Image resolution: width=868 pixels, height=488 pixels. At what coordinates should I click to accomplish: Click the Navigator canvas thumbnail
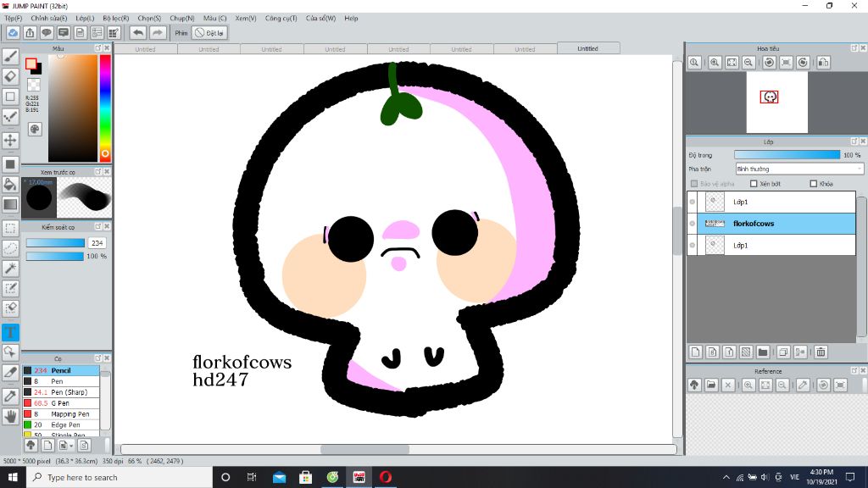click(776, 103)
